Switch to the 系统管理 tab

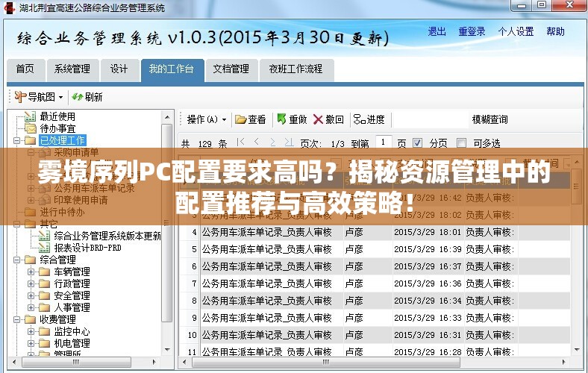coord(72,69)
